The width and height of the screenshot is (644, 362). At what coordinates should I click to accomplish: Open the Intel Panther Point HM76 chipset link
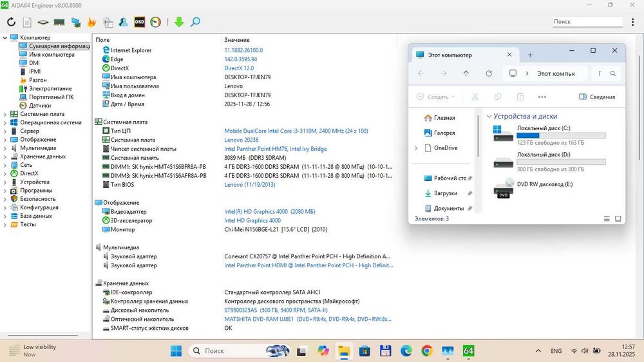(276, 149)
